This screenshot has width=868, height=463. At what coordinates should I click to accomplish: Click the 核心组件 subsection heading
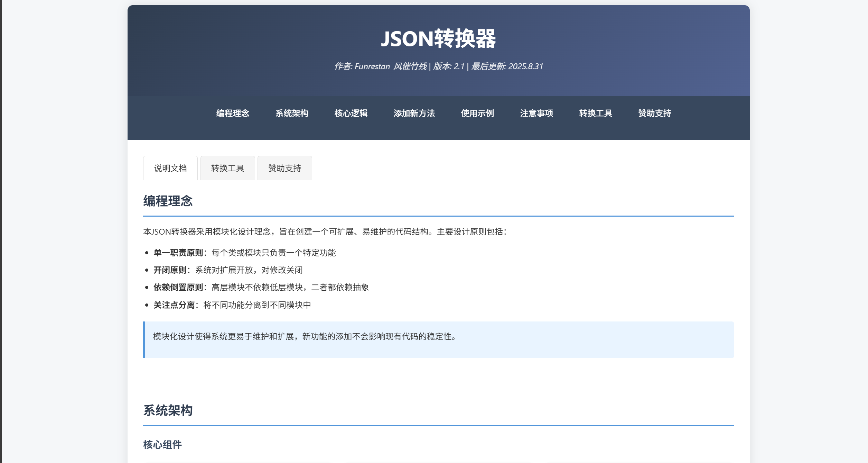coord(162,444)
